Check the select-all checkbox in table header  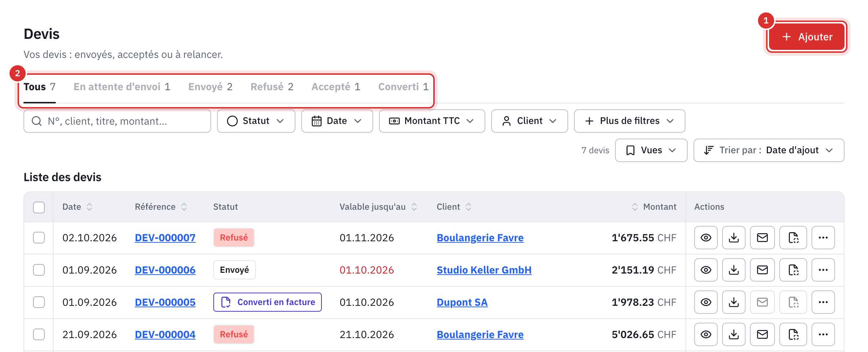coord(39,207)
